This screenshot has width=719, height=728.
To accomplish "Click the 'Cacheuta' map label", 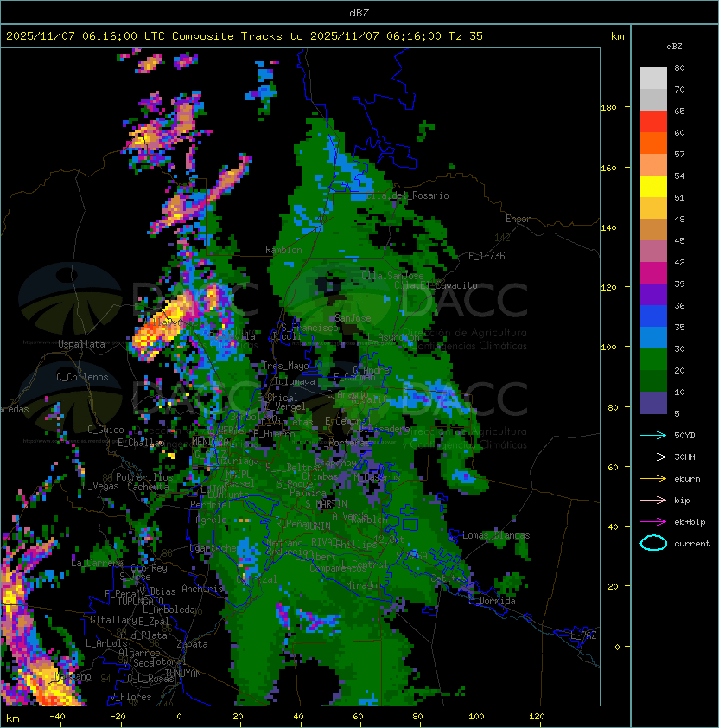I will click(148, 487).
